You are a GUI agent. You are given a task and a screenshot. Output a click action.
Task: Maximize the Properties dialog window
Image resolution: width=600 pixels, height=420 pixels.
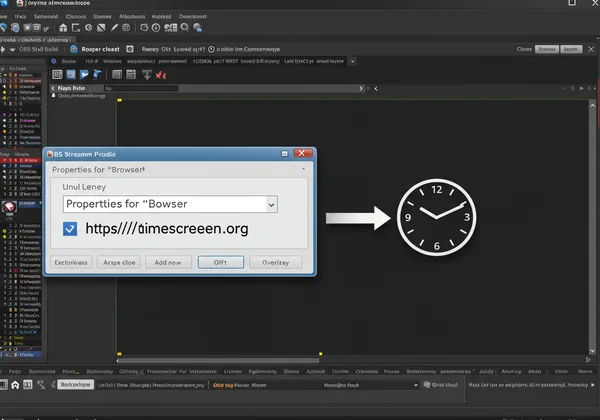tap(285, 153)
